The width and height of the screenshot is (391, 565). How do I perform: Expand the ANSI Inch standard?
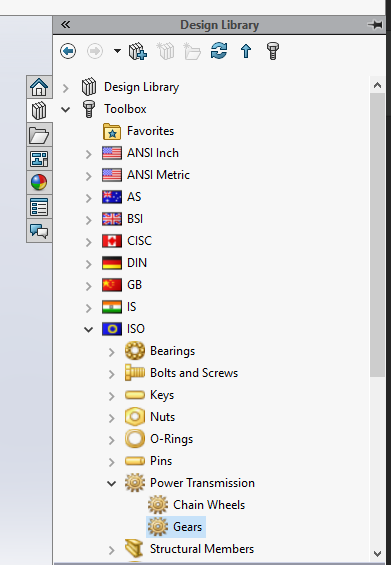89,154
